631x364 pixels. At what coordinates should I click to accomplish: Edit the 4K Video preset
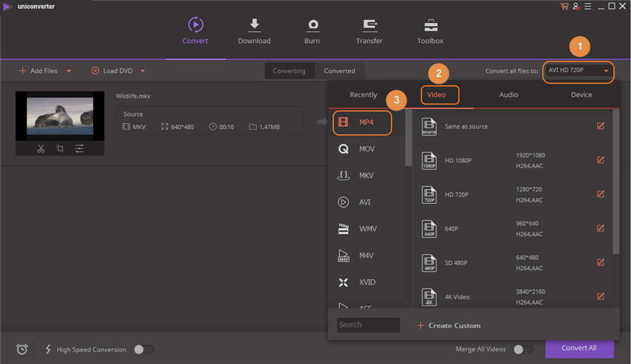pos(601,297)
